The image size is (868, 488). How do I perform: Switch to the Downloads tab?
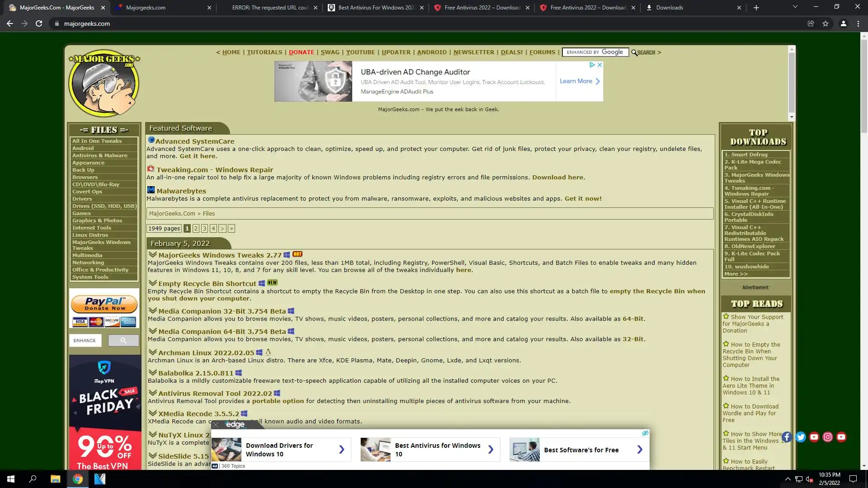point(669,8)
